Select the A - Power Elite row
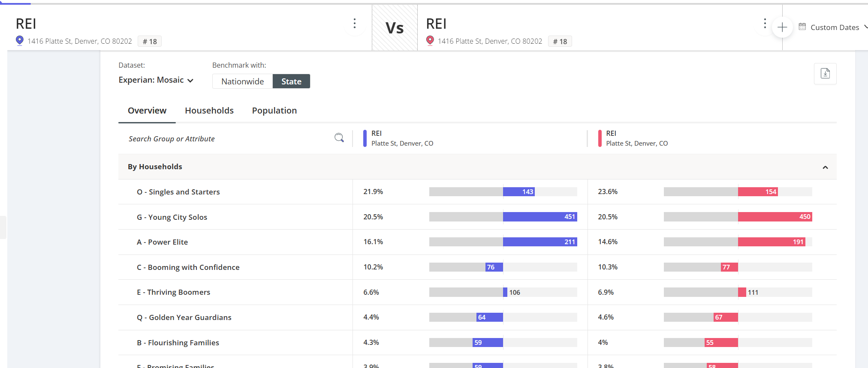 tap(477, 242)
